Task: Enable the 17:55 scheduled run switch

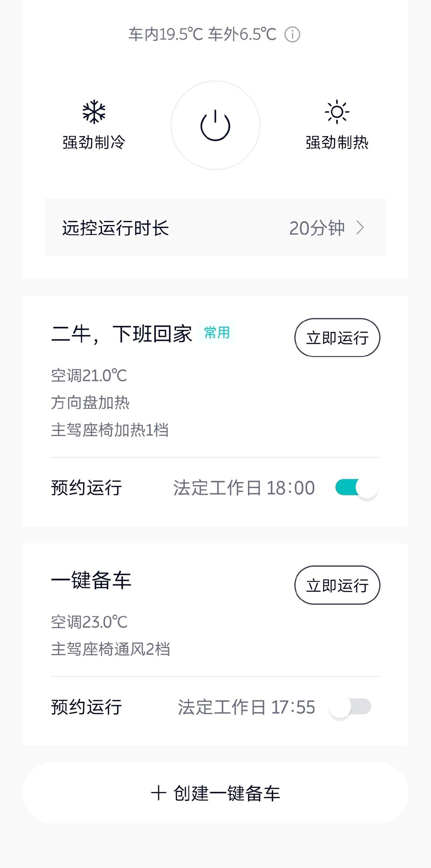Action: click(x=351, y=707)
